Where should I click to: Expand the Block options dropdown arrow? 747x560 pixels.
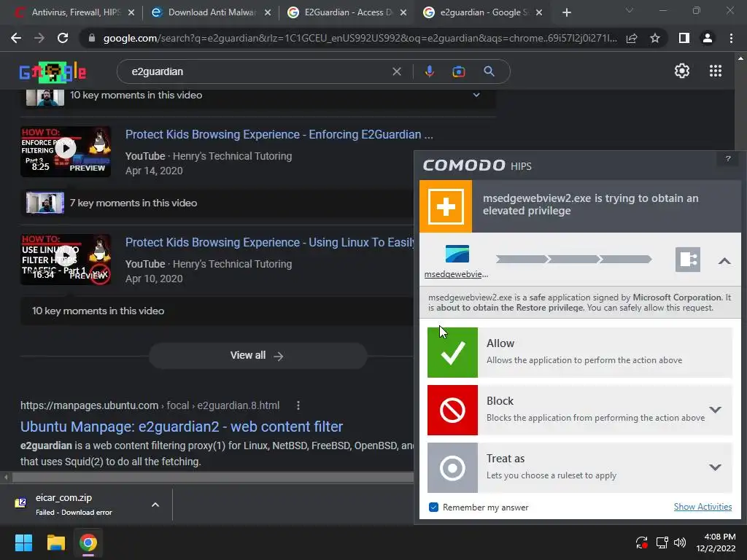tap(715, 410)
